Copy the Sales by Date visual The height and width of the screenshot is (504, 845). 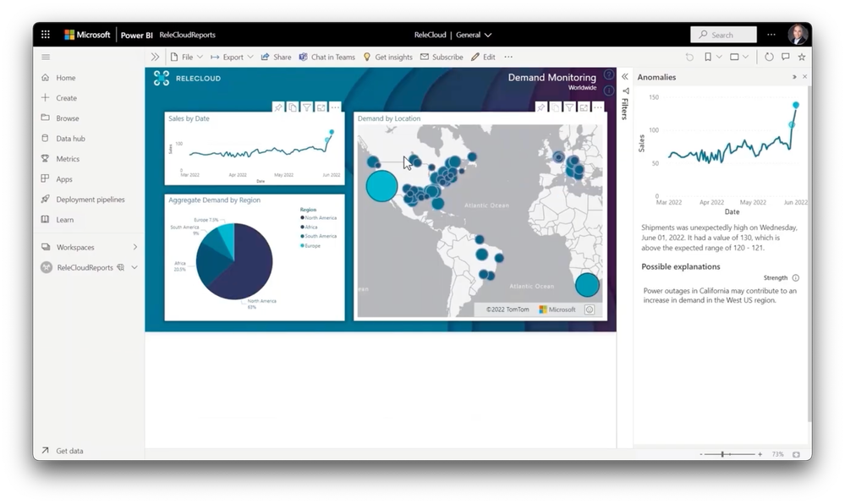(292, 107)
